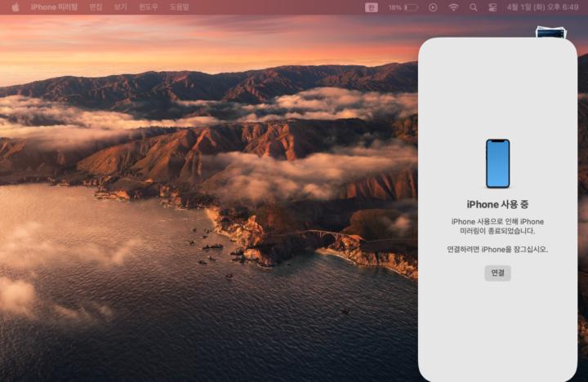Open the Now Playing menu bar icon
Viewport: 588px width, 382px height.
click(x=433, y=7)
